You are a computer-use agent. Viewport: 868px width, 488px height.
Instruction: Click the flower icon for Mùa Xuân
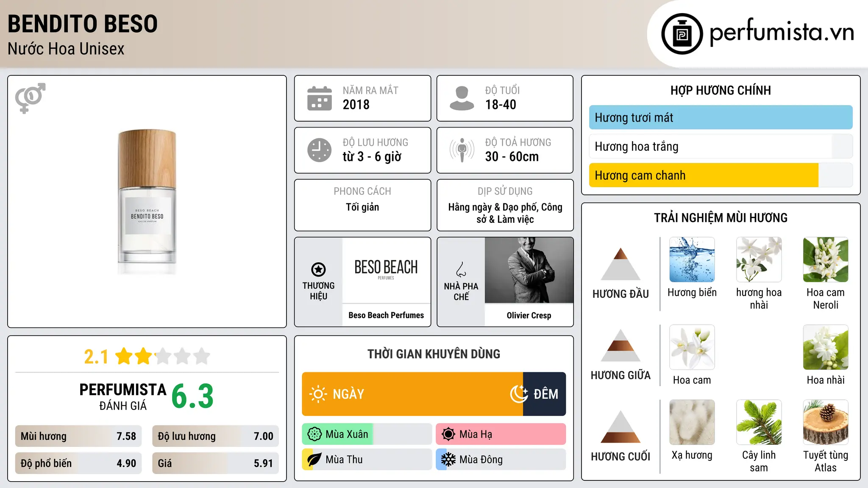[314, 434]
